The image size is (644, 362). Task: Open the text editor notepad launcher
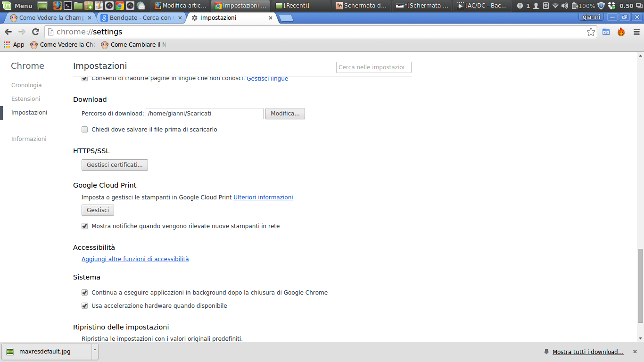[99, 6]
